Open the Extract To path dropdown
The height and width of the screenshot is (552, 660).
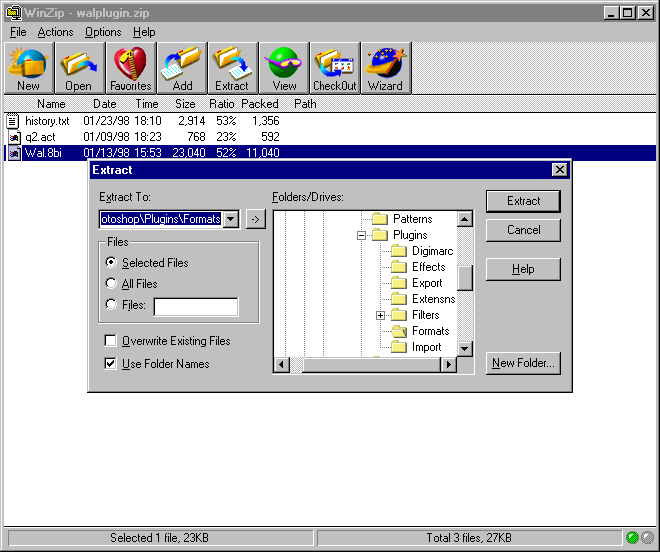pyautogui.click(x=231, y=219)
